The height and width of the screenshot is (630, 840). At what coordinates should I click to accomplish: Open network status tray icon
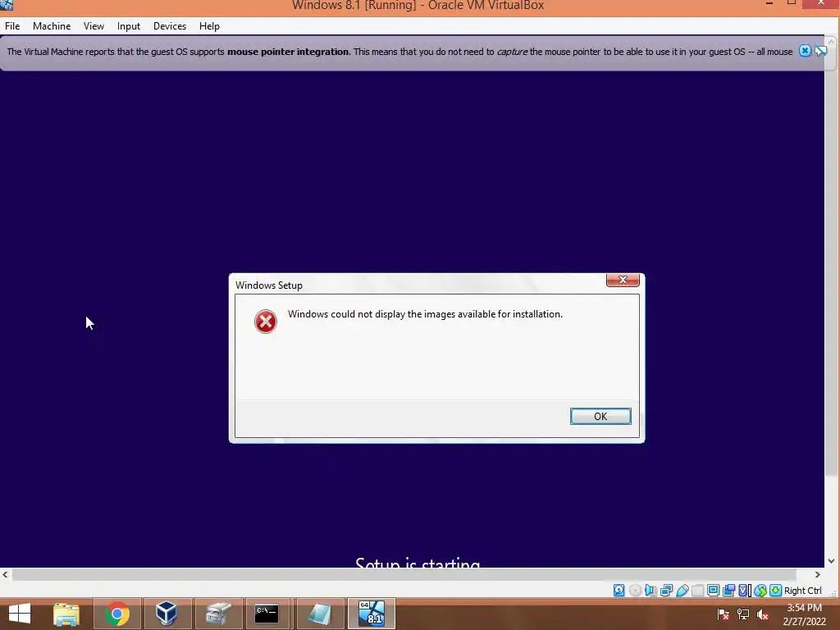click(x=742, y=614)
